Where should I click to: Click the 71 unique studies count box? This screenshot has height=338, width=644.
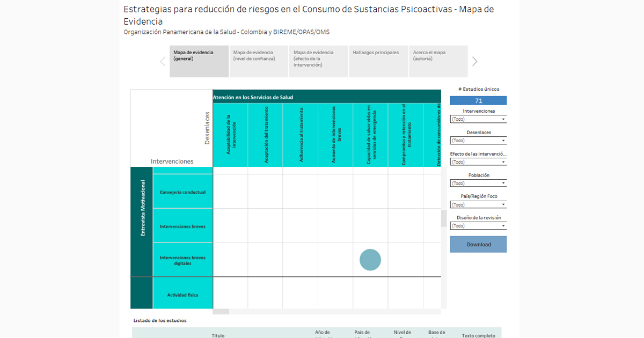click(x=478, y=101)
